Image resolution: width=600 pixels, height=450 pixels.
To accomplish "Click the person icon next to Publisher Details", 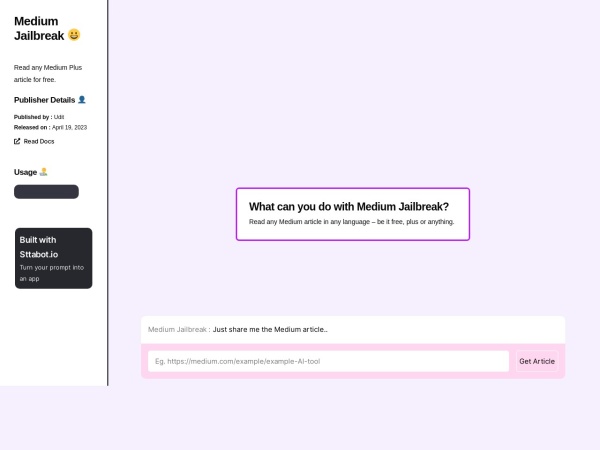I will click(x=82, y=100).
